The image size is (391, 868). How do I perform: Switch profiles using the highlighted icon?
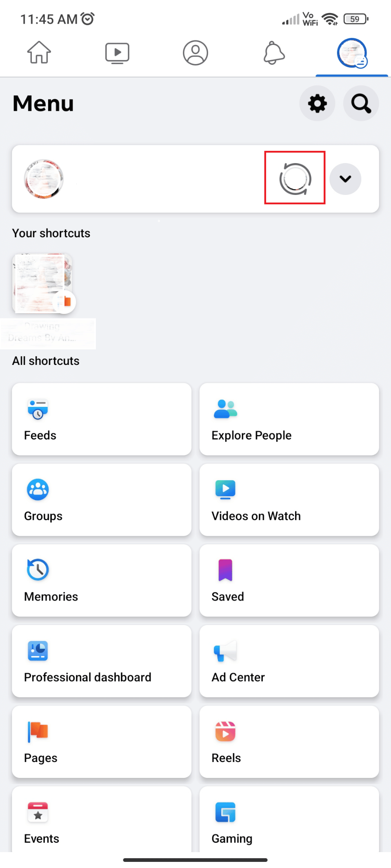click(295, 179)
